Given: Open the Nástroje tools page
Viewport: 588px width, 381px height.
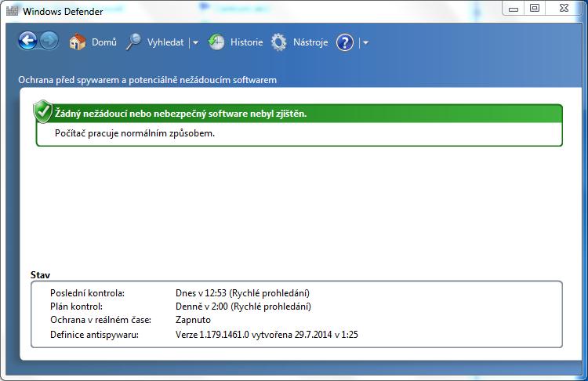Looking at the screenshot, I should point(310,42).
